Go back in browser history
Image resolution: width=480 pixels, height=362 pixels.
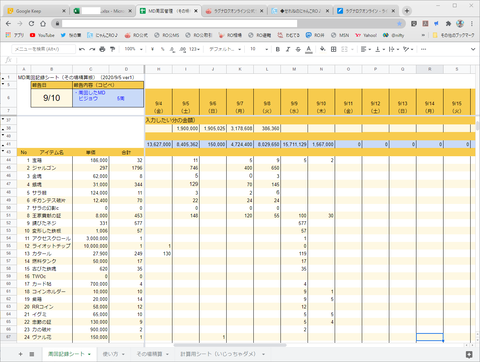(8, 24)
